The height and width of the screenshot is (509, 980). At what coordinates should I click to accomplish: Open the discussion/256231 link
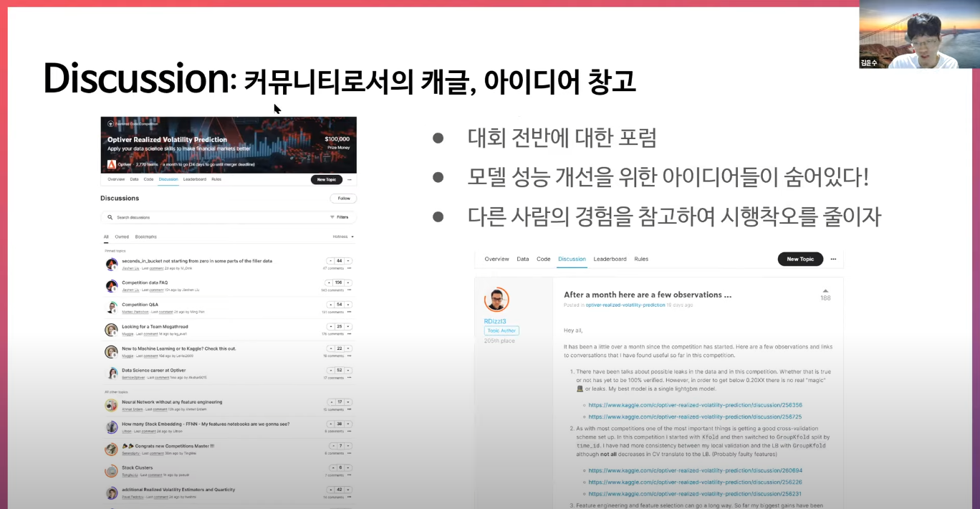695,494
